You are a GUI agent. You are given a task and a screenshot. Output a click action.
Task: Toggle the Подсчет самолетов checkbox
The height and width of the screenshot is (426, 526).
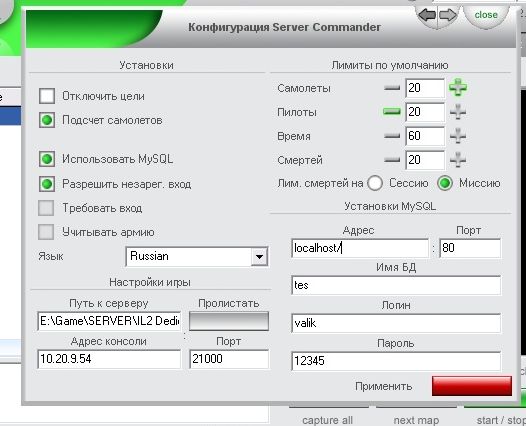pyautogui.click(x=47, y=120)
